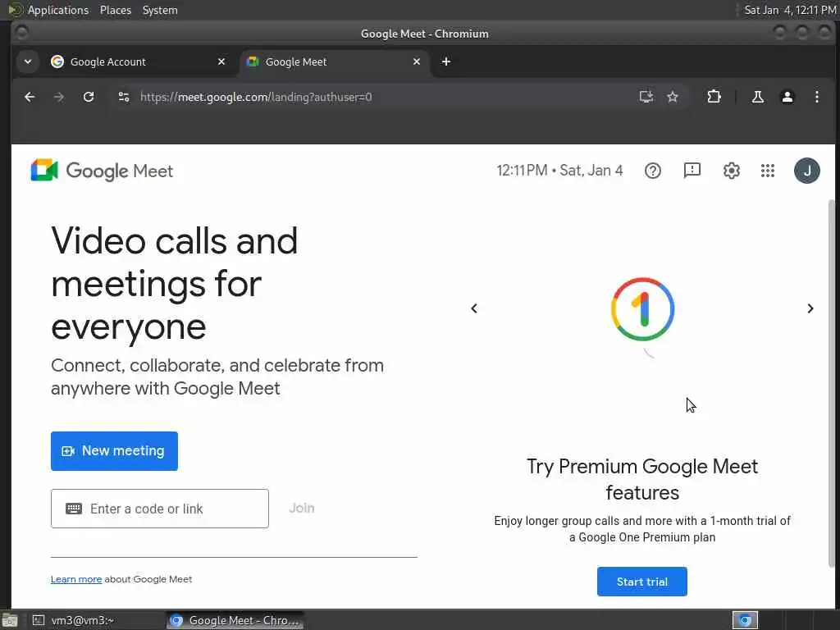Screen dimensions: 840x630
Task: Open the Google apps grid
Action: [x=767, y=171]
